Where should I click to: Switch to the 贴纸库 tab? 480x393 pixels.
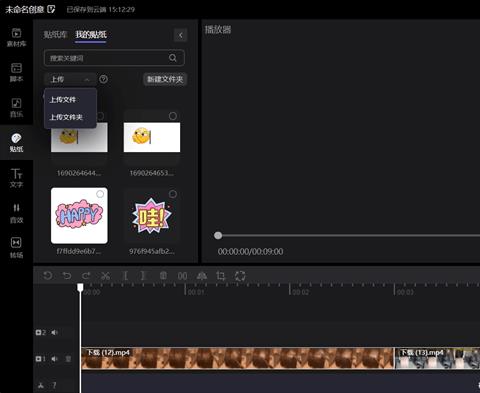(55, 34)
